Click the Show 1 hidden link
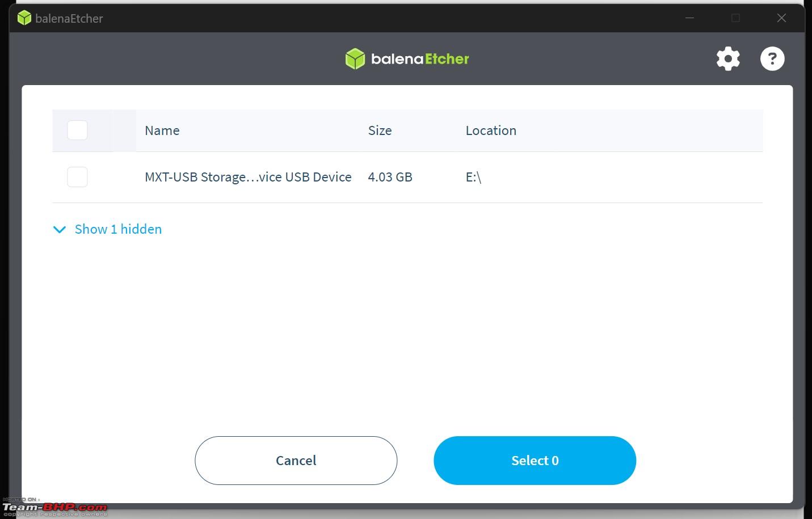 pos(118,229)
